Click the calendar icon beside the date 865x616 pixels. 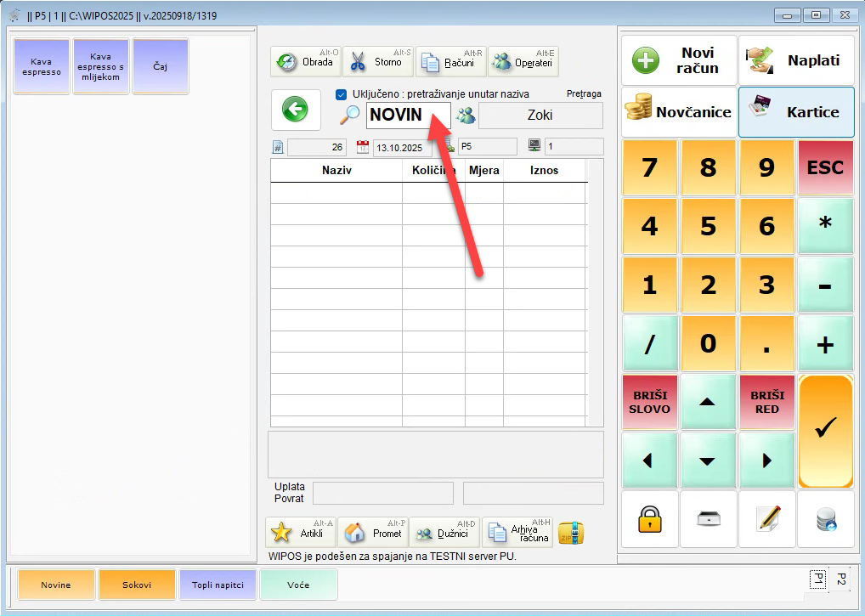pyautogui.click(x=362, y=147)
